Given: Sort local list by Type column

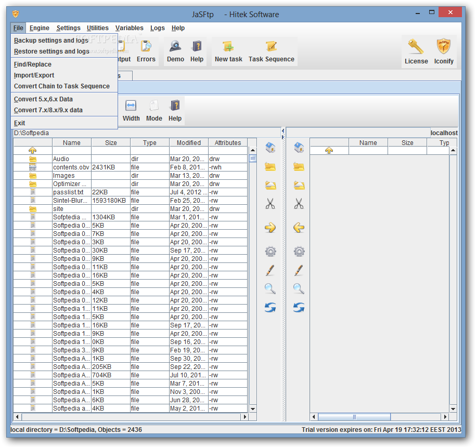Looking at the screenshot, I should (150, 142).
